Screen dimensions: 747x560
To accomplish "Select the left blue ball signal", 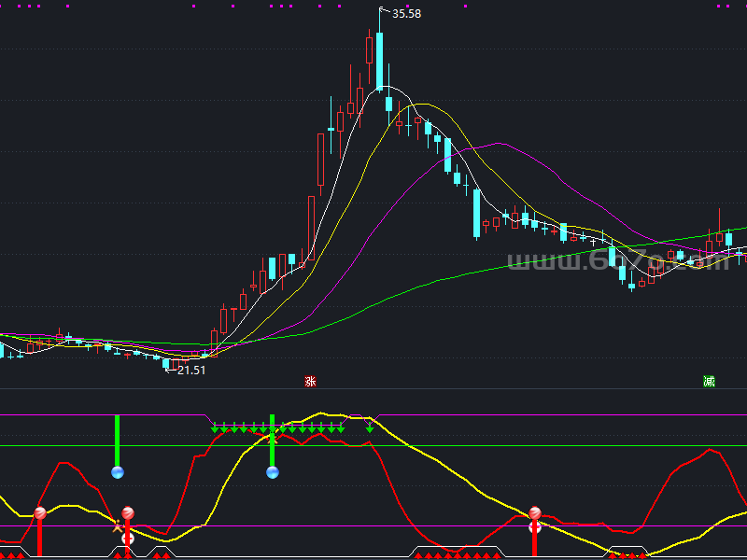I will tap(118, 472).
